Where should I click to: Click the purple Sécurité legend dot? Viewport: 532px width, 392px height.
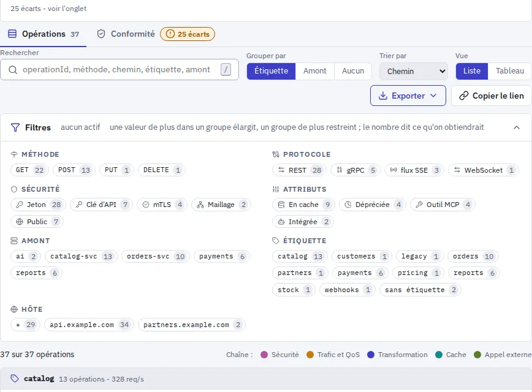[x=264, y=355]
